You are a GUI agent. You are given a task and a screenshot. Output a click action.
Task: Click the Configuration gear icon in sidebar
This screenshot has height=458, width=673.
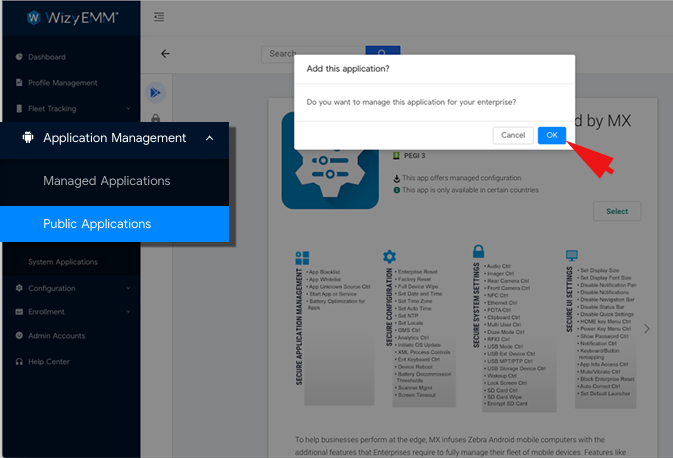(x=19, y=288)
